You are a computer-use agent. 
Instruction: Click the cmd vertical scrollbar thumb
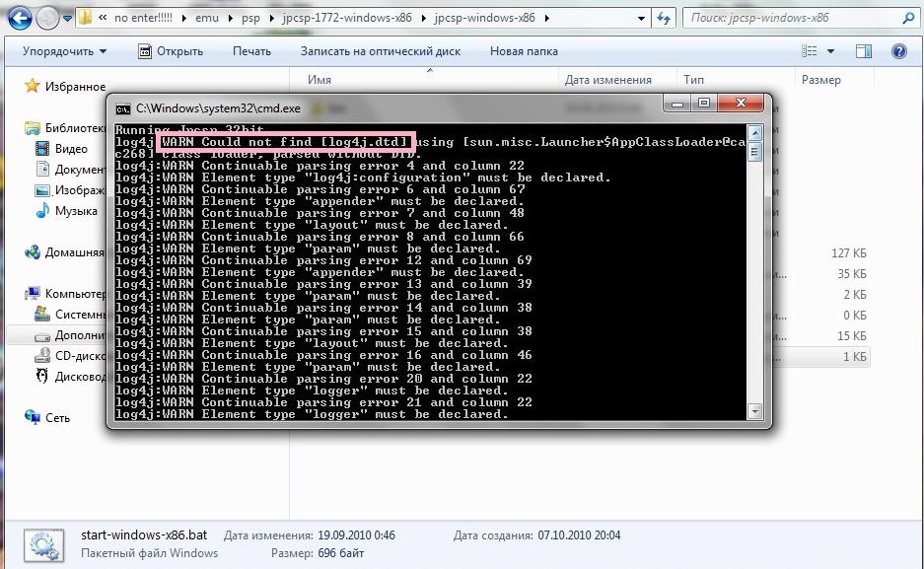coord(754,152)
